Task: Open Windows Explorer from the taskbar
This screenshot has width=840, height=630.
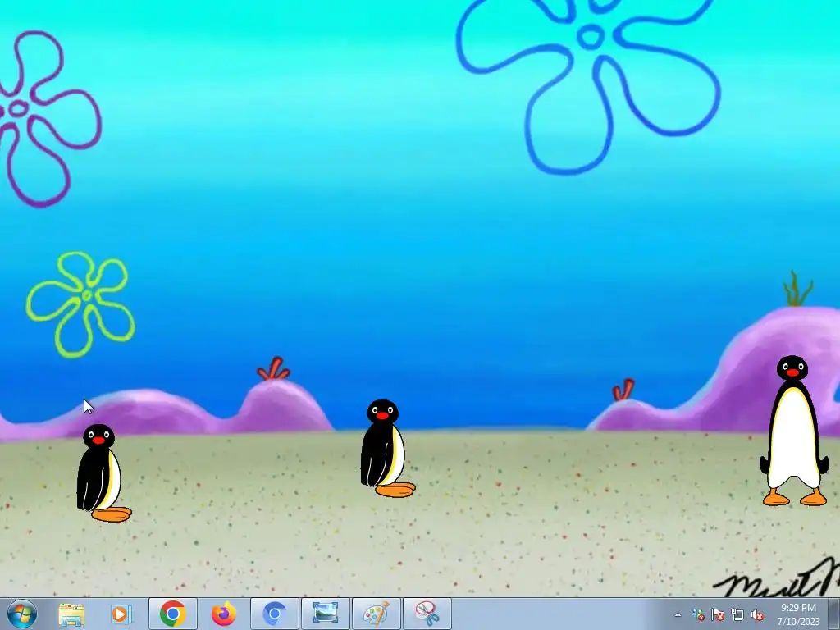Action: [x=71, y=614]
